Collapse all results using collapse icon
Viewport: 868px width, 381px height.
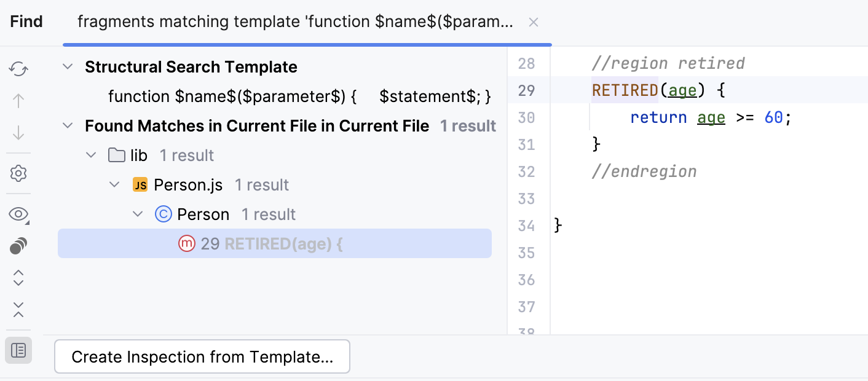pyautogui.click(x=18, y=310)
